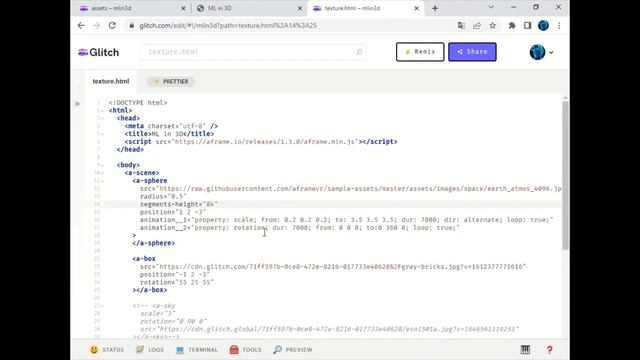Run Prettier formatting

click(171, 81)
